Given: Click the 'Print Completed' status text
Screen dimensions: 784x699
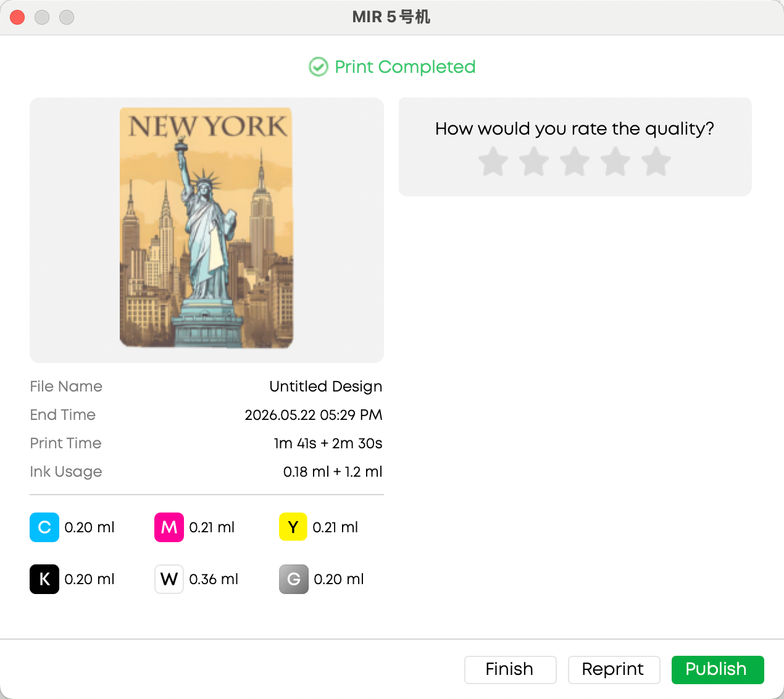Looking at the screenshot, I should click(405, 67).
